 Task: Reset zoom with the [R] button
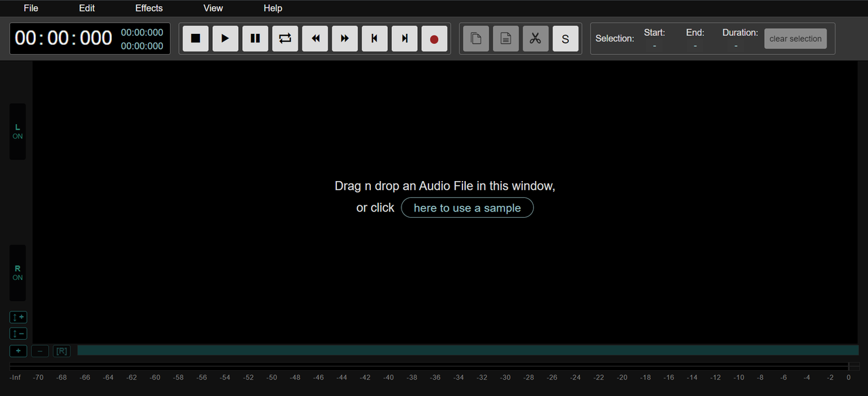coord(62,351)
